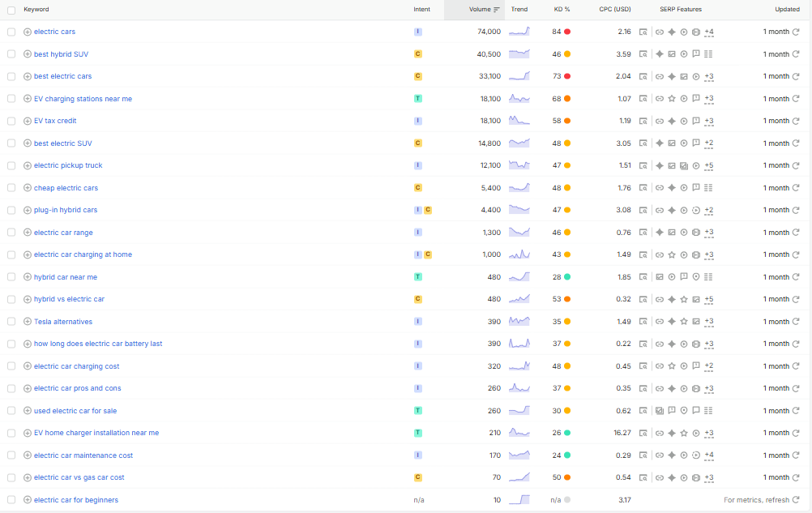Image resolution: width=812 pixels, height=513 pixels.
Task: Sort by the Intent column header
Action: click(421, 9)
